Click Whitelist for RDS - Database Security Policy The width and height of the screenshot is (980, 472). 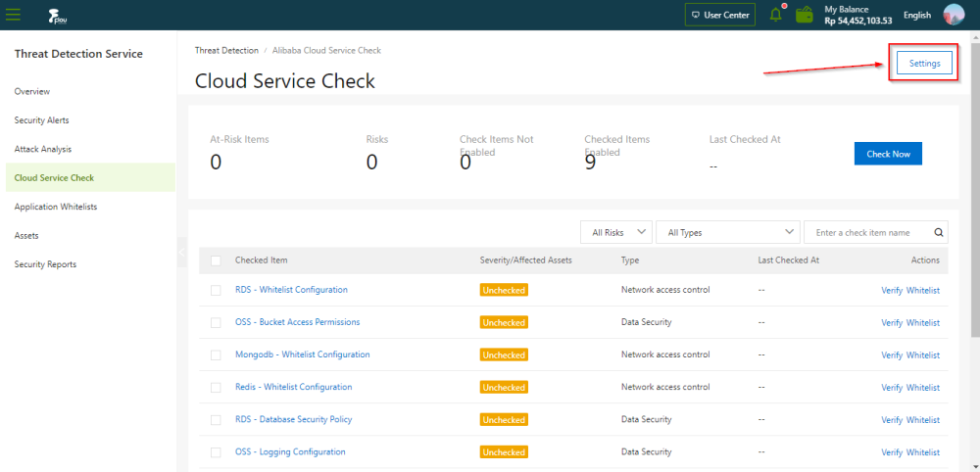tap(922, 420)
